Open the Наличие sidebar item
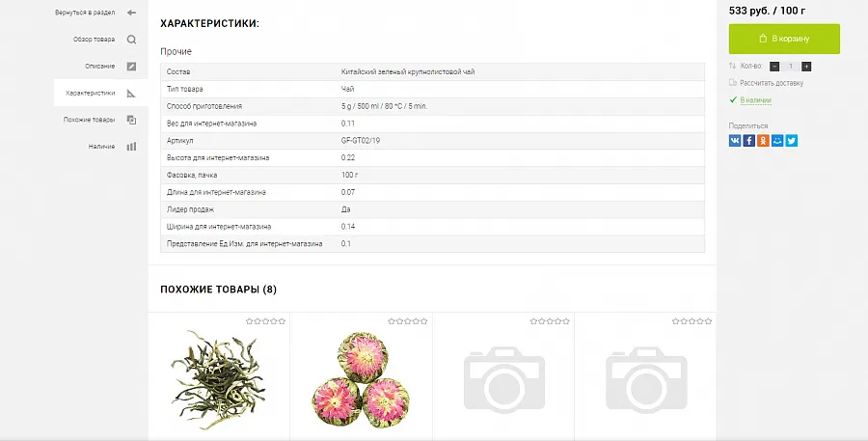The width and height of the screenshot is (868, 441). point(102,147)
